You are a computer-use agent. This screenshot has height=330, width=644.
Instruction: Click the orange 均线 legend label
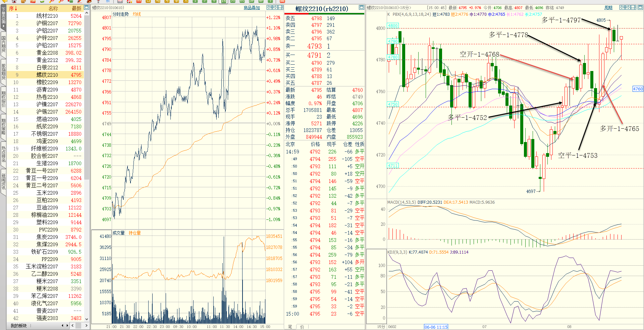click(x=137, y=14)
